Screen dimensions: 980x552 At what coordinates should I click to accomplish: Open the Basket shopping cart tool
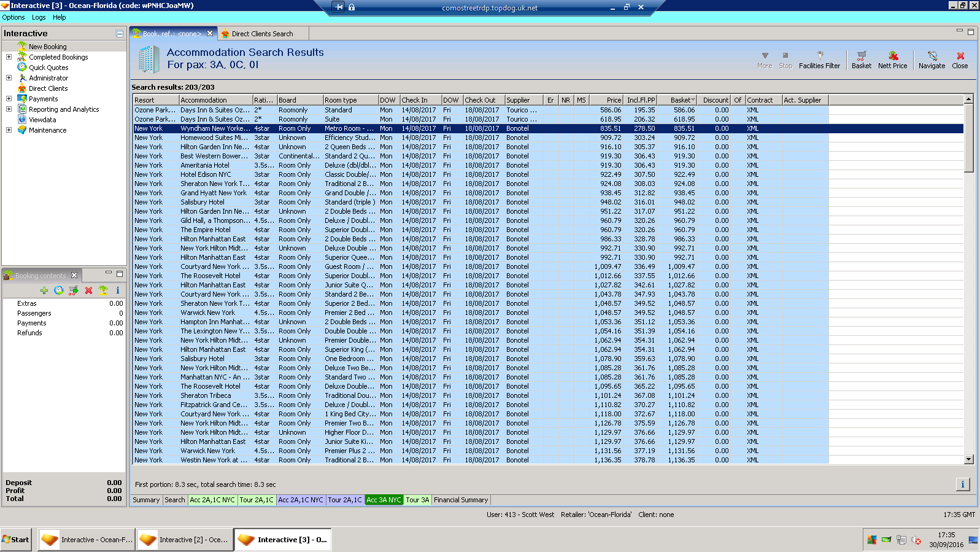pos(861,60)
